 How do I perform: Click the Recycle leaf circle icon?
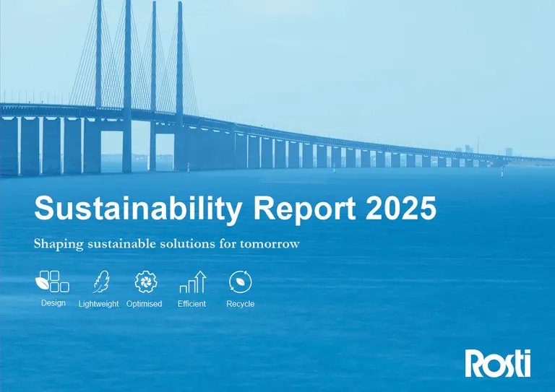[x=241, y=282]
